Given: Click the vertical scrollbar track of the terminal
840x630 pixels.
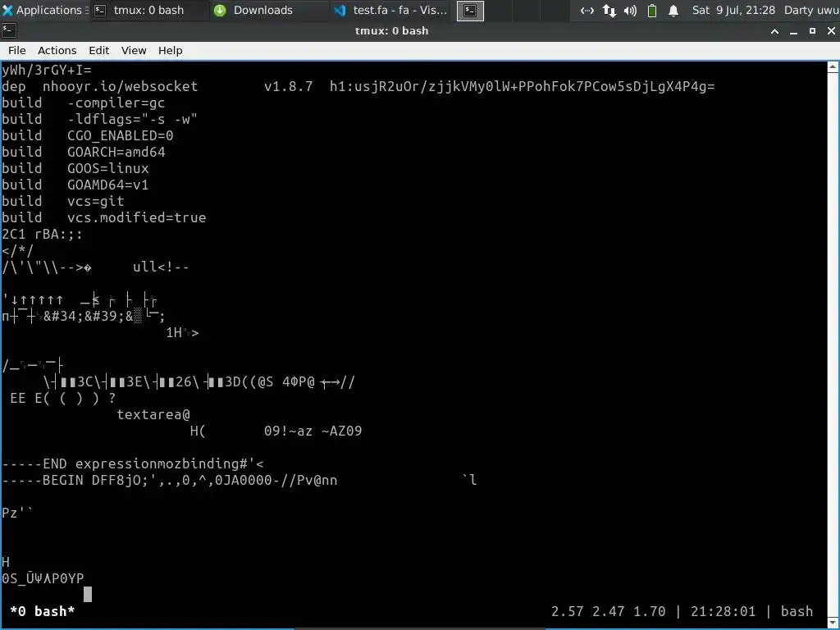Looking at the screenshot, I should tap(833, 345).
